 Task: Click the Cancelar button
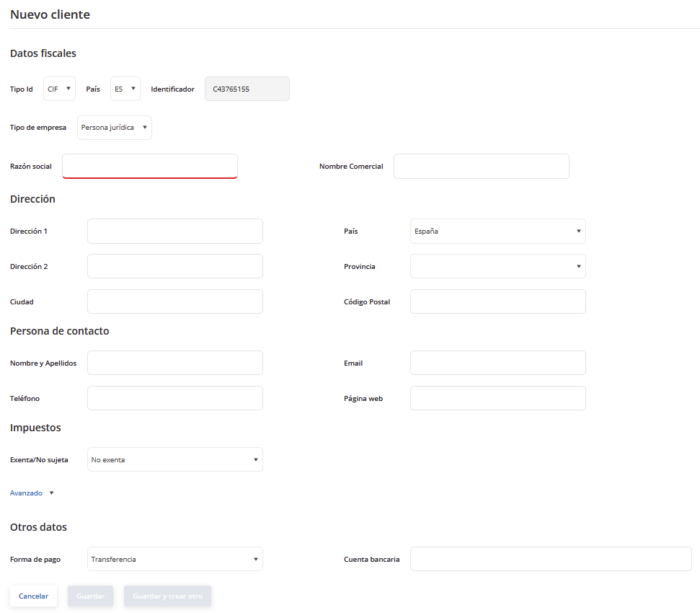(x=33, y=596)
